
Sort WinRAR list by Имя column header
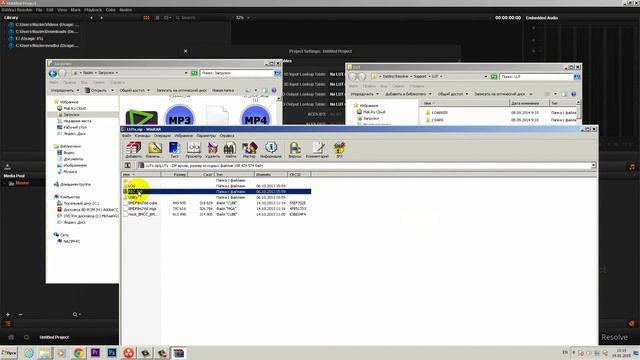[x=141, y=174]
